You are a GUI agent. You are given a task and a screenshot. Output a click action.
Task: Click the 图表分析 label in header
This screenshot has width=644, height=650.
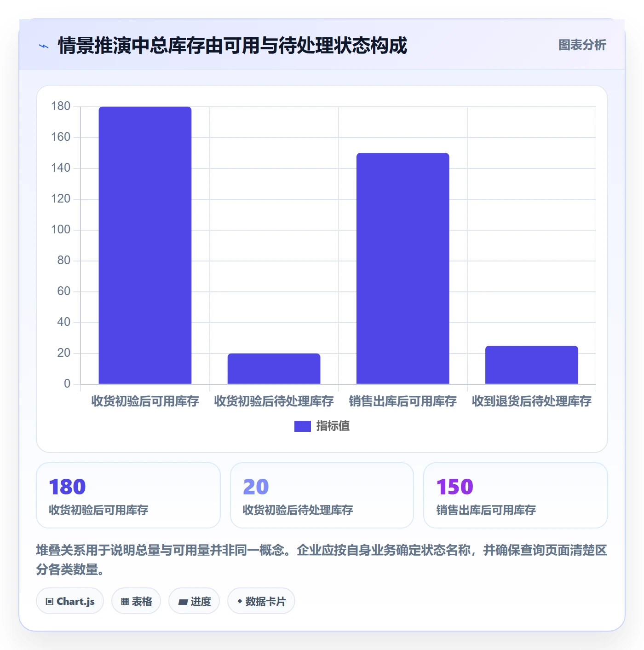pyautogui.click(x=582, y=45)
